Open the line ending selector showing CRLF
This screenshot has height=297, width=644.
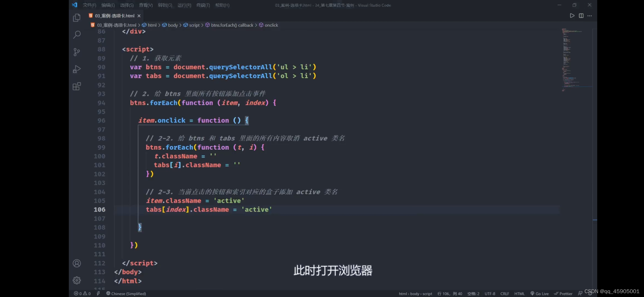click(x=505, y=293)
